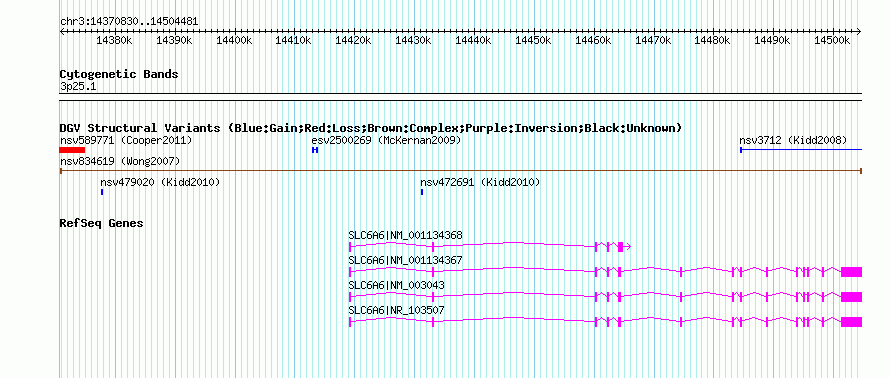Choose the 14470k ruler label

pyautogui.click(x=653, y=40)
